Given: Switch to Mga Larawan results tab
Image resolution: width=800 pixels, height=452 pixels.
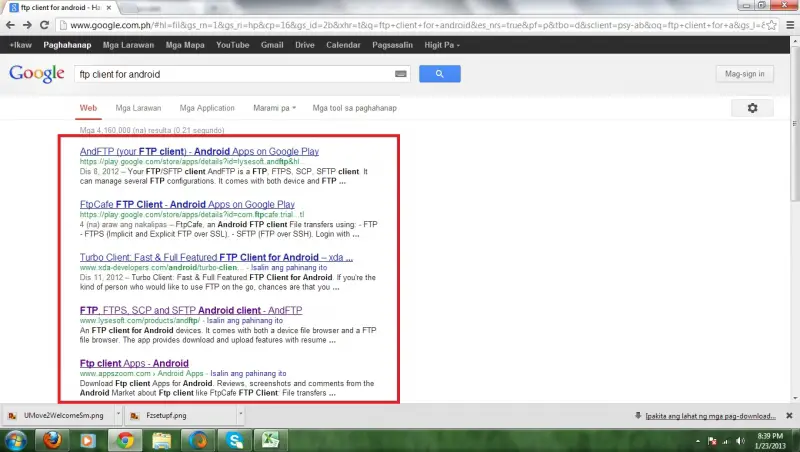Looking at the screenshot, I should (x=138, y=108).
